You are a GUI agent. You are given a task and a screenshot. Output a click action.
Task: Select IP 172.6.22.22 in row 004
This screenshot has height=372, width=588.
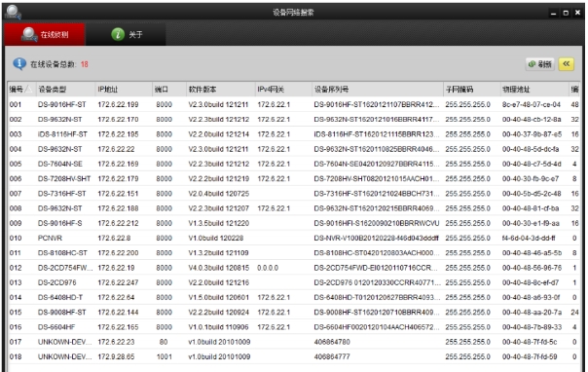click(x=116, y=149)
